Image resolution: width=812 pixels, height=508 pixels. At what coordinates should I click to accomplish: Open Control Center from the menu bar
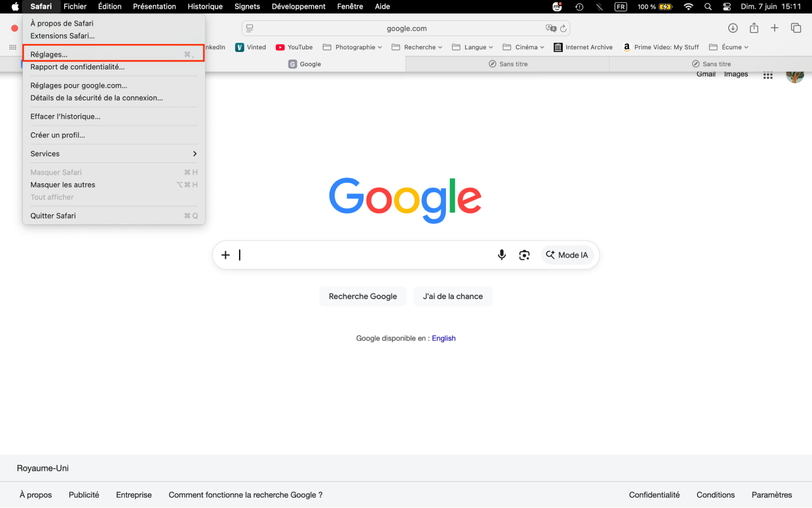(x=727, y=7)
